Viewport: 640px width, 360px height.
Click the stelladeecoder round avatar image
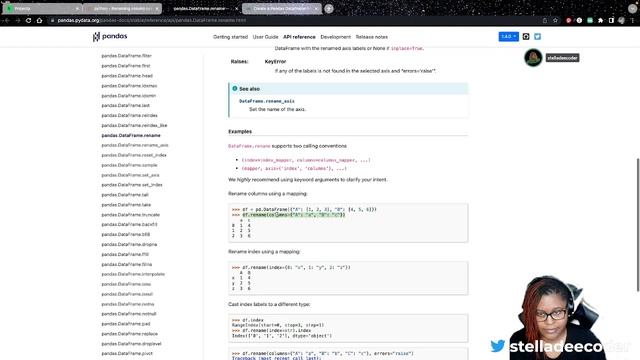[533, 58]
